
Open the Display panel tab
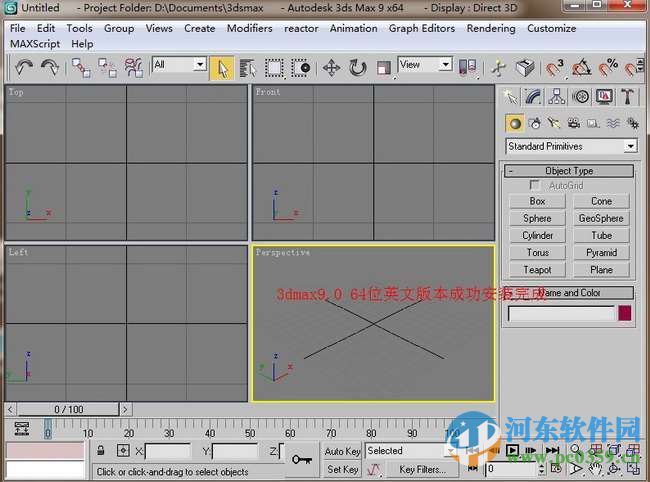pyautogui.click(x=604, y=97)
